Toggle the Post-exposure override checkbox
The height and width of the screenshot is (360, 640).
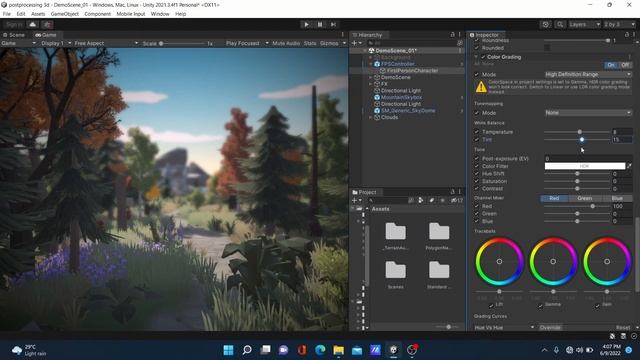[x=476, y=158]
